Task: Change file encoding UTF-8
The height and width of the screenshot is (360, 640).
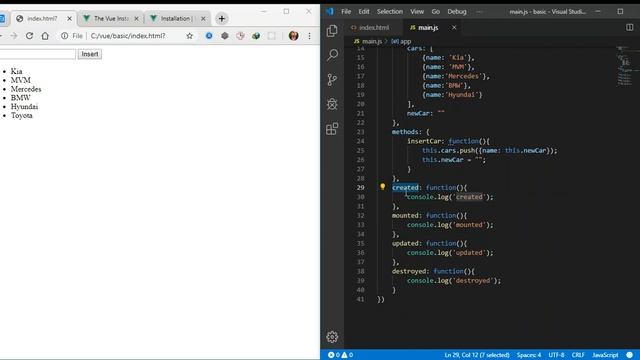Action: pyautogui.click(x=556, y=355)
